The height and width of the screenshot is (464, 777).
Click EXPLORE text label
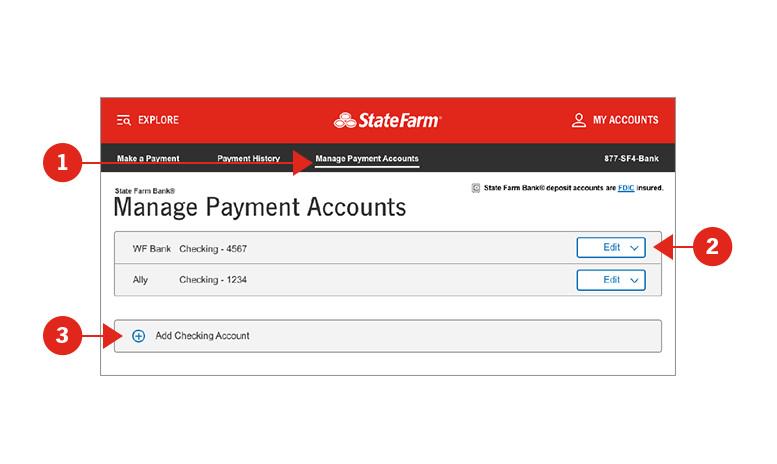point(159,120)
